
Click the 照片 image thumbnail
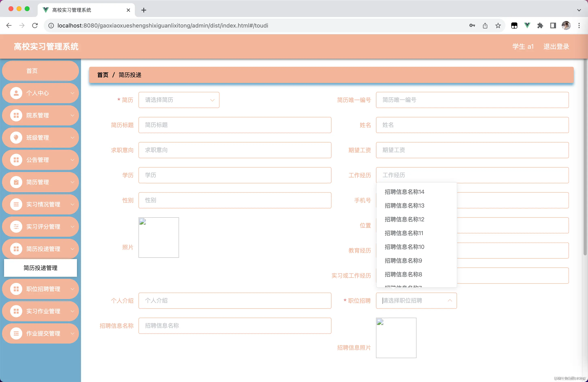tap(159, 238)
